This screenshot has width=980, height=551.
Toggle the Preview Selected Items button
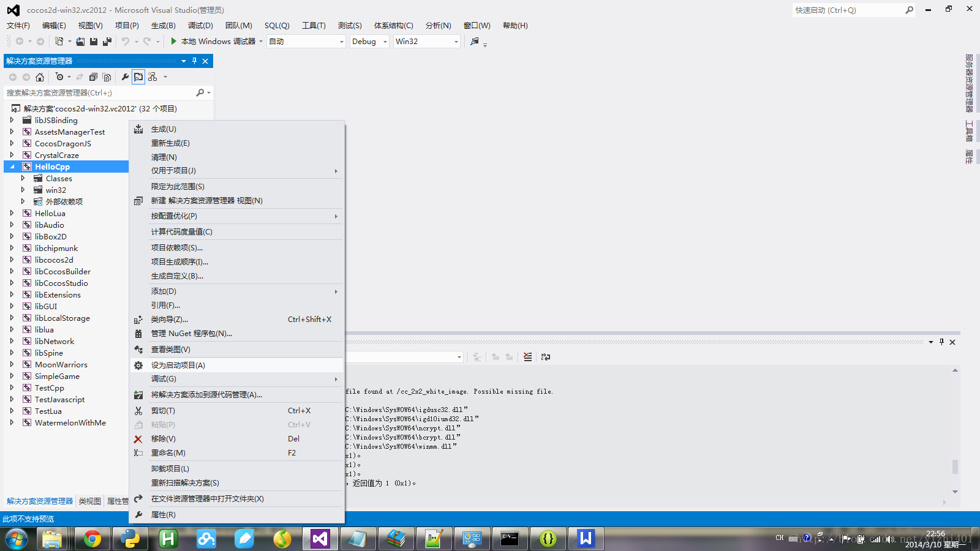[138, 77]
